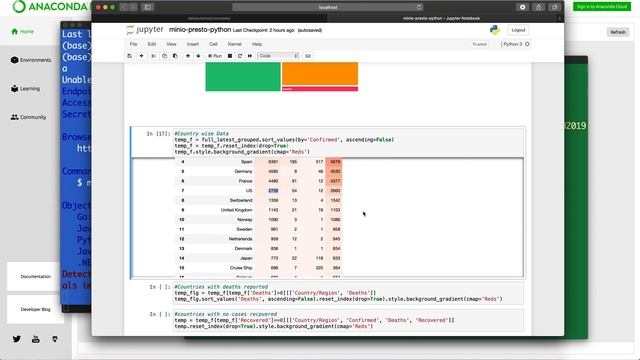The height and width of the screenshot is (360, 640).
Task: Open Home in Anaconda Navigator sidebar
Action: point(22,31)
